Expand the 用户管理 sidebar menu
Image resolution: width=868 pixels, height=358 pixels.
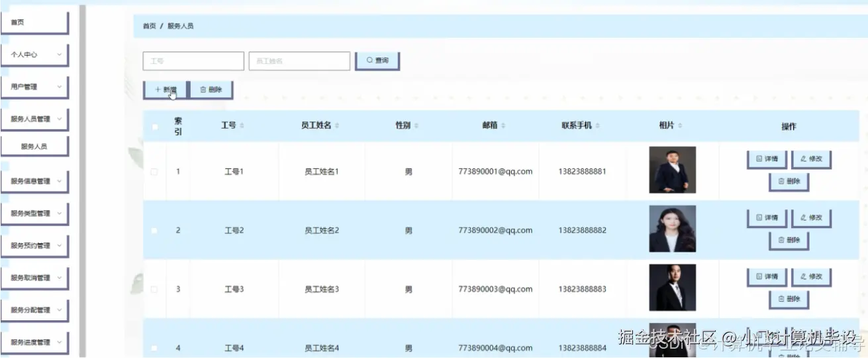pyautogui.click(x=34, y=87)
